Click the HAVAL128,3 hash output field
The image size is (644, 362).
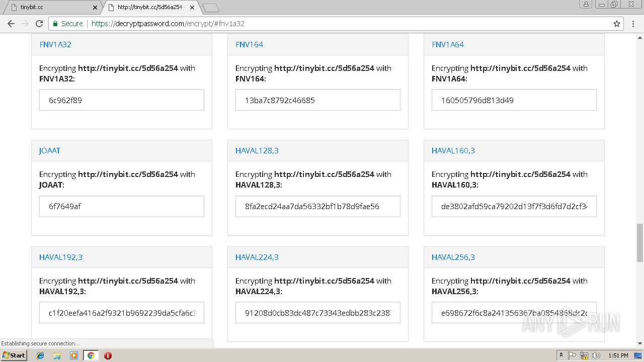[318, 206]
